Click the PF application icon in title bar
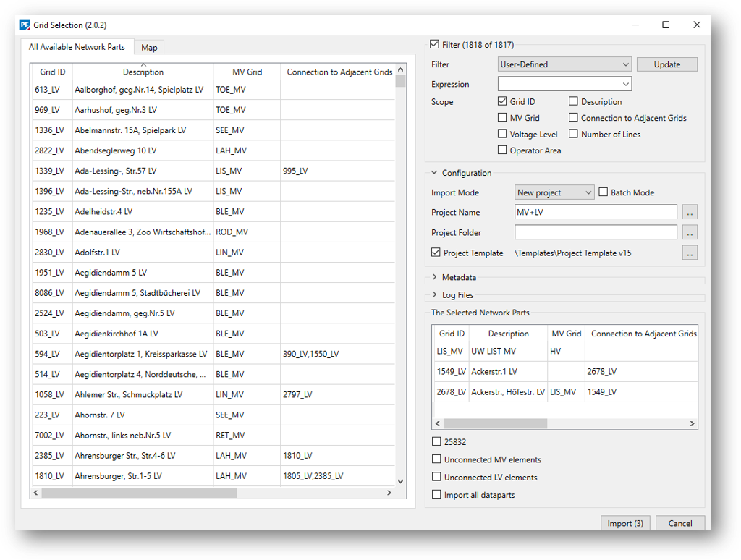The image size is (741, 560). pos(24,25)
